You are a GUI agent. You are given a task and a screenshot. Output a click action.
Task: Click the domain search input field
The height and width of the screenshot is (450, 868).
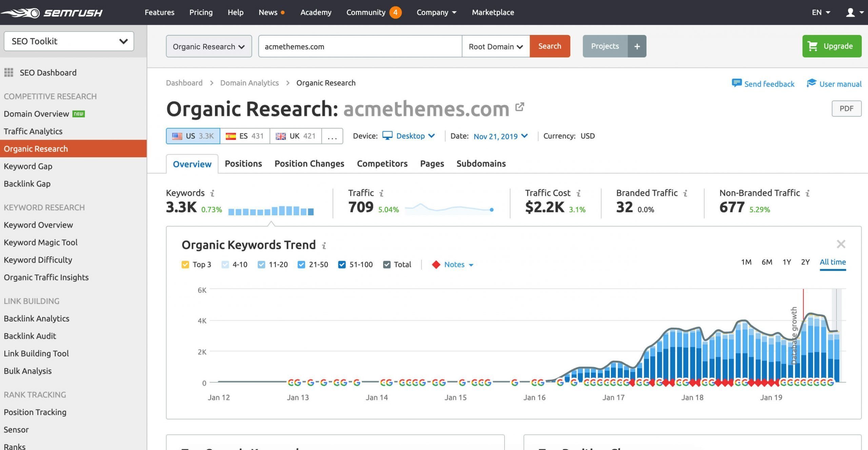(x=360, y=46)
